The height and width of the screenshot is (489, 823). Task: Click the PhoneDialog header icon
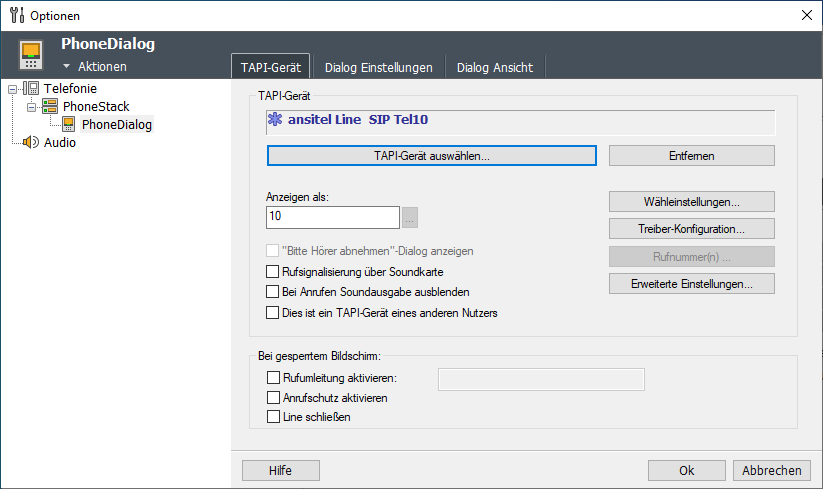pos(32,55)
